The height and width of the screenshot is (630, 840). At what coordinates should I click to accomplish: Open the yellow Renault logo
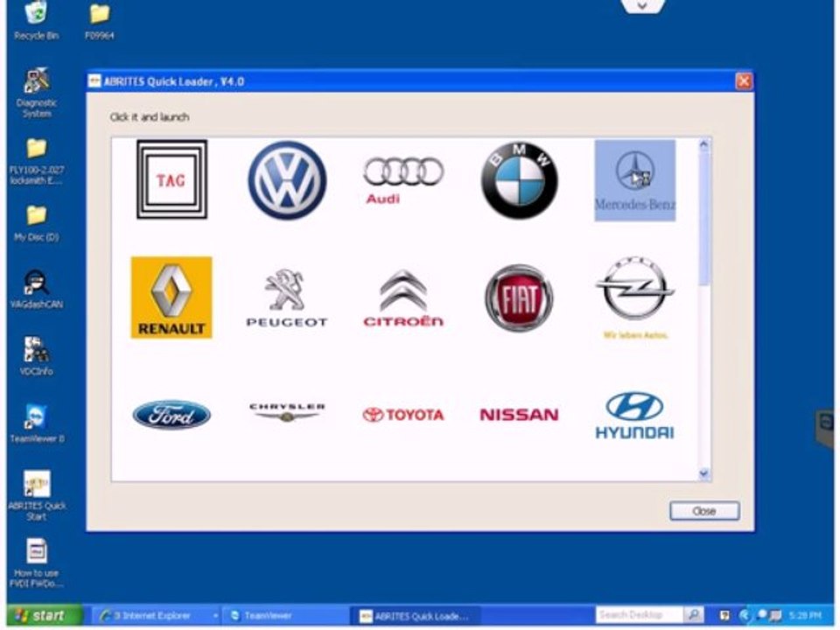click(171, 297)
